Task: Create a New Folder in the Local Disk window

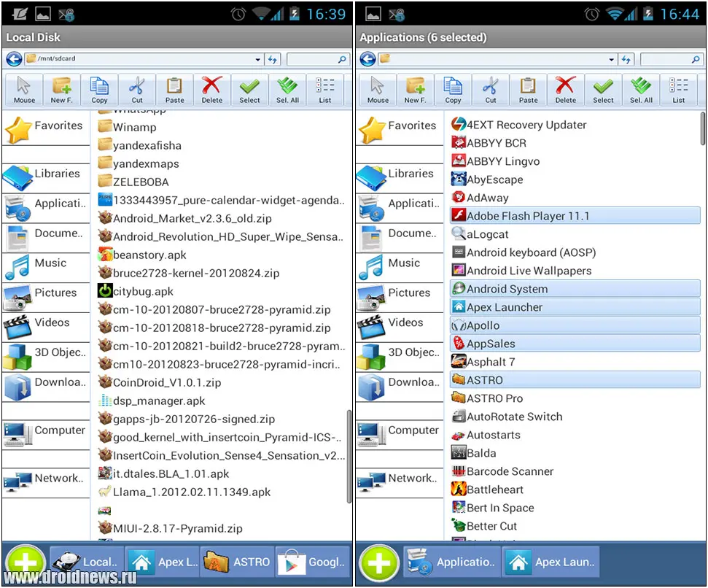Action: point(62,90)
